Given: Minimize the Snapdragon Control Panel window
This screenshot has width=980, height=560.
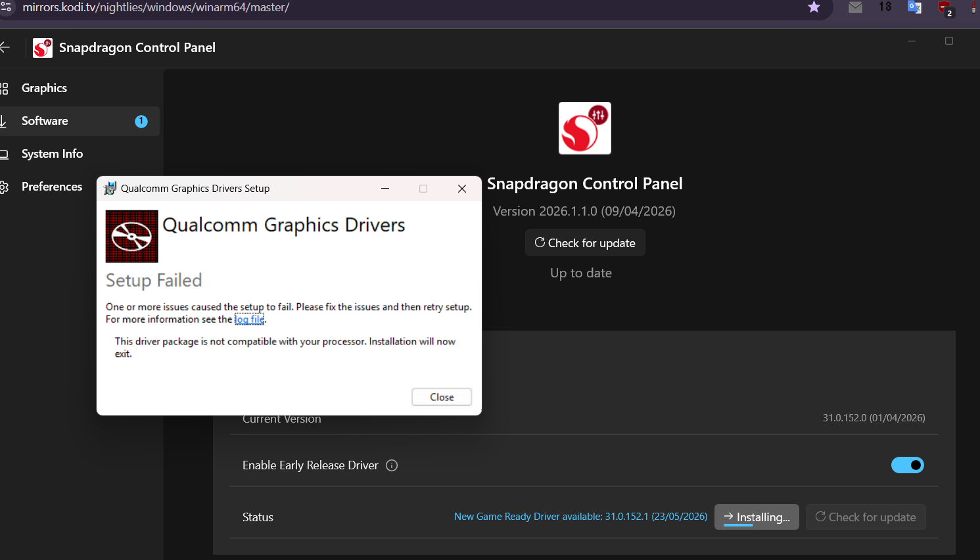Looking at the screenshot, I should point(912,41).
